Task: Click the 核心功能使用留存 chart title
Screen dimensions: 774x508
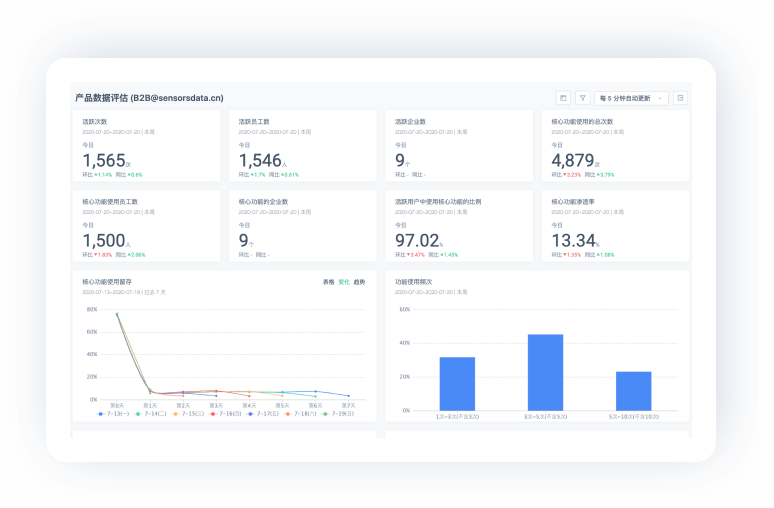Action: (x=107, y=282)
